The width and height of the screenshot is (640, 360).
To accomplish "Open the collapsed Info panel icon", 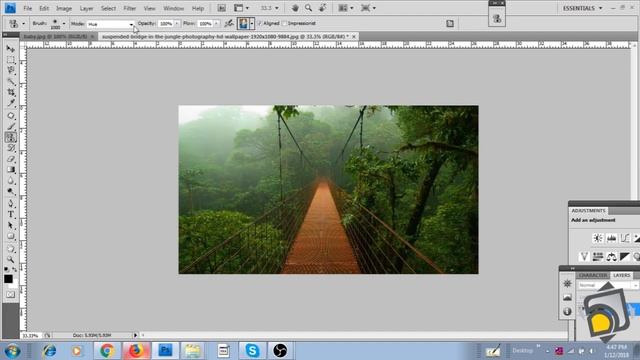I will (567, 311).
